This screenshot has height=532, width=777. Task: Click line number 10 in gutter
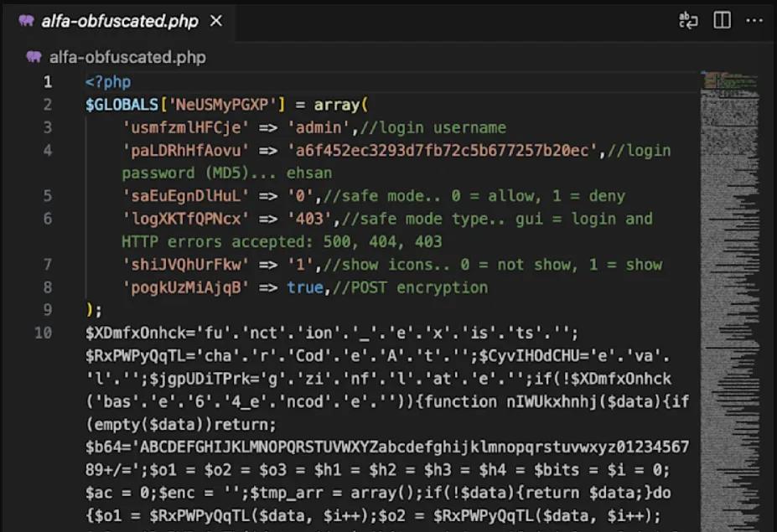tap(44, 333)
